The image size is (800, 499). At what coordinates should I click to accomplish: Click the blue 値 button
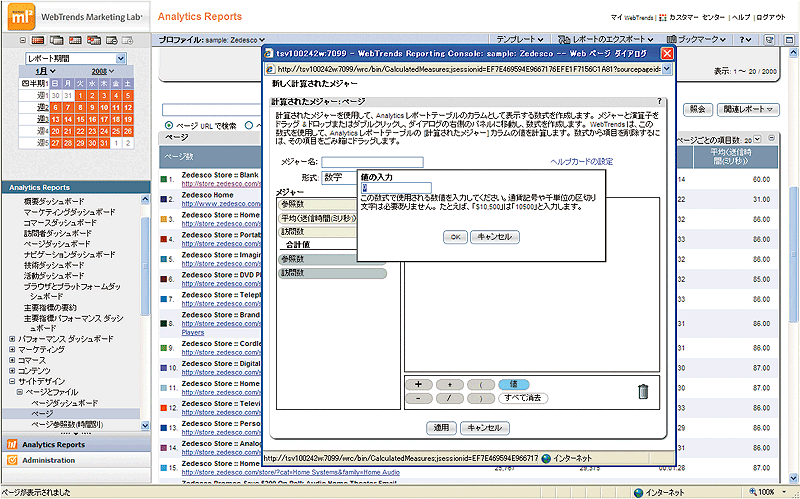point(514,385)
